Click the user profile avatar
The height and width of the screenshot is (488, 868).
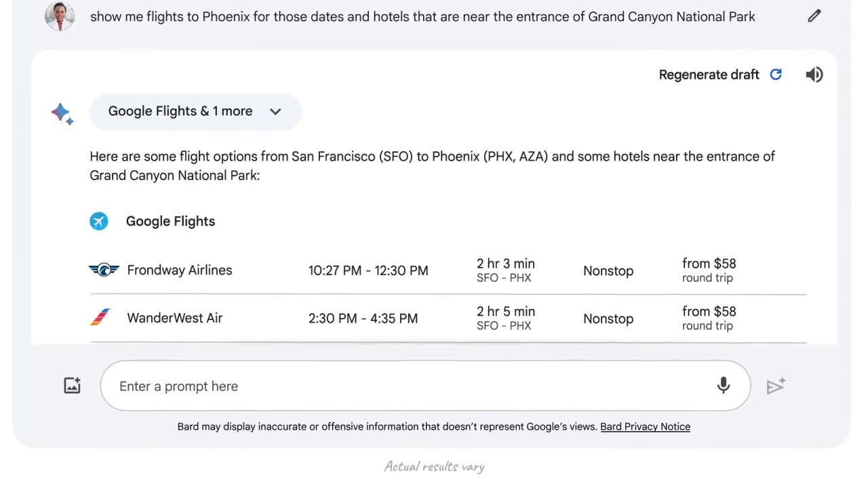coord(60,16)
